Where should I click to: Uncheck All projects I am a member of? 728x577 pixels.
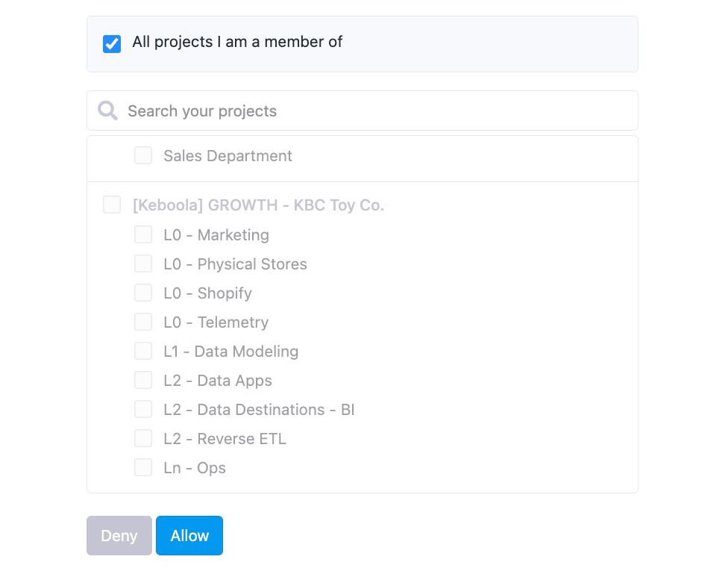(x=112, y=44)
